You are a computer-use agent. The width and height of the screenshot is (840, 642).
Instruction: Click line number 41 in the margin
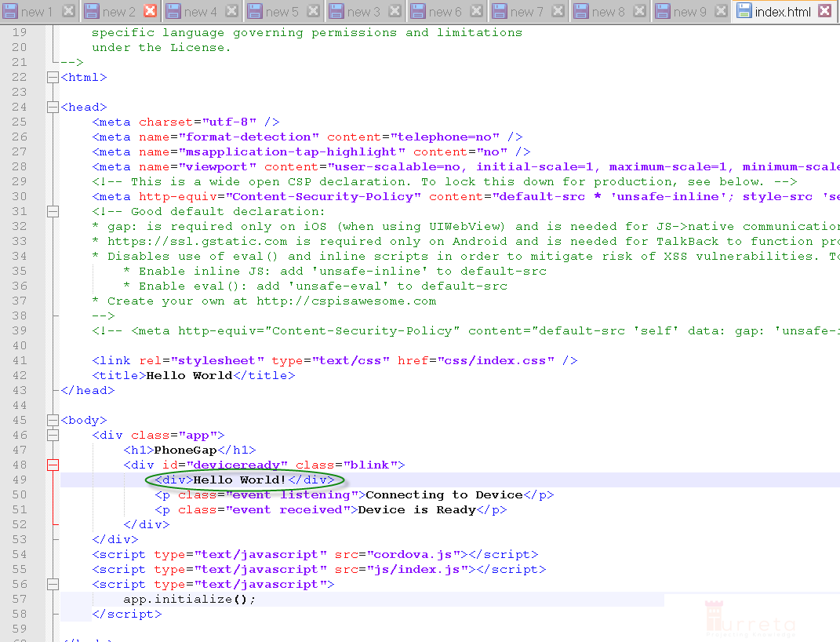(x=20, y=361)
